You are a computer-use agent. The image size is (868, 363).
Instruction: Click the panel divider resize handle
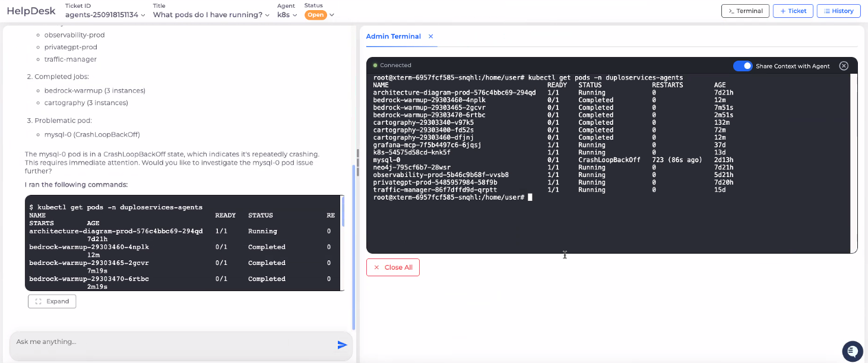click(357, 160)
